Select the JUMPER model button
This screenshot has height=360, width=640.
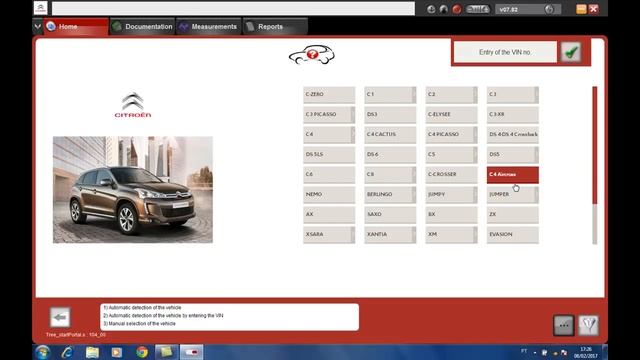point(513,194)
